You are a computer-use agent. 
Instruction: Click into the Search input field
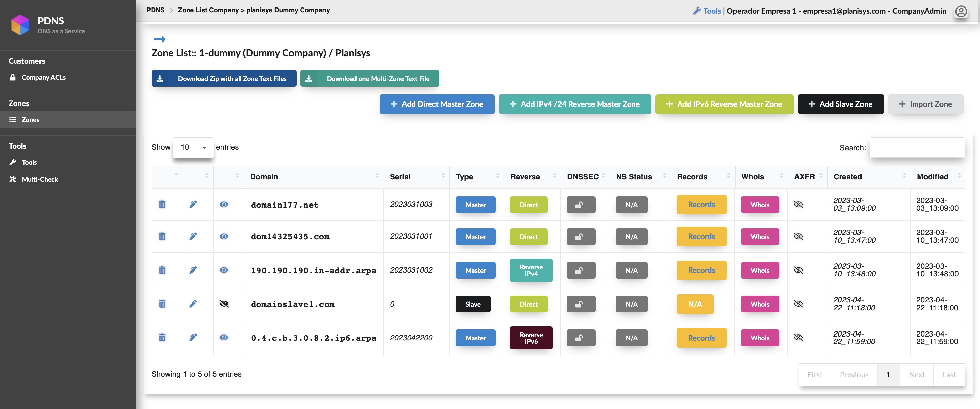(917, 147)
